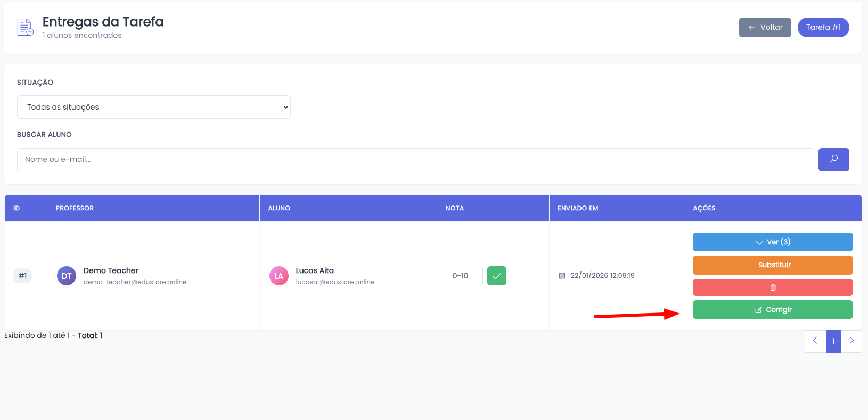This screenshot has width=868, height=420.
Task: Open the Todas as situações dropdown
Action: tap(153, 107)
